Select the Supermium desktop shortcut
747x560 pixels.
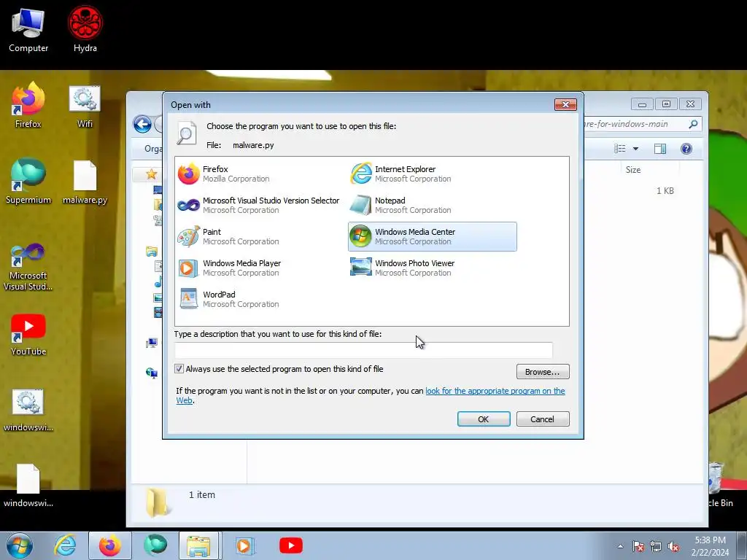tap(28, 181)
